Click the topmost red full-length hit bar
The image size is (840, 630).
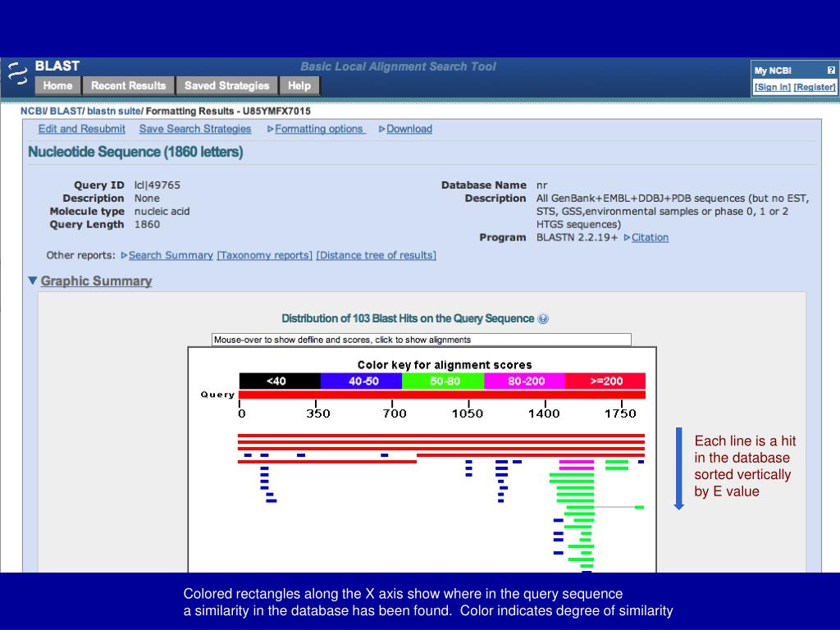(441, 436)
